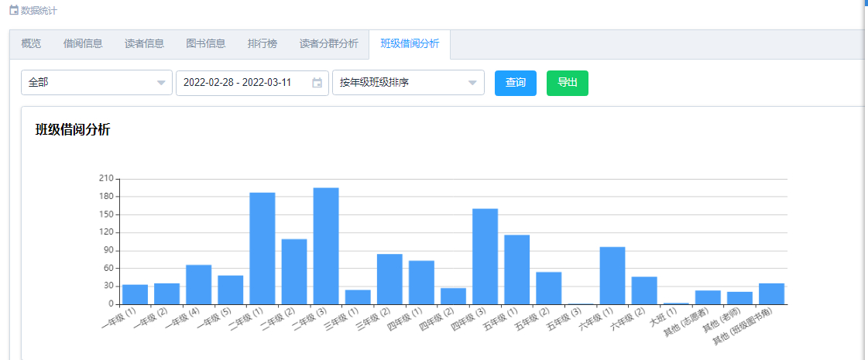
Task: Open the 排行榜 tab
Action: point(262,44)
